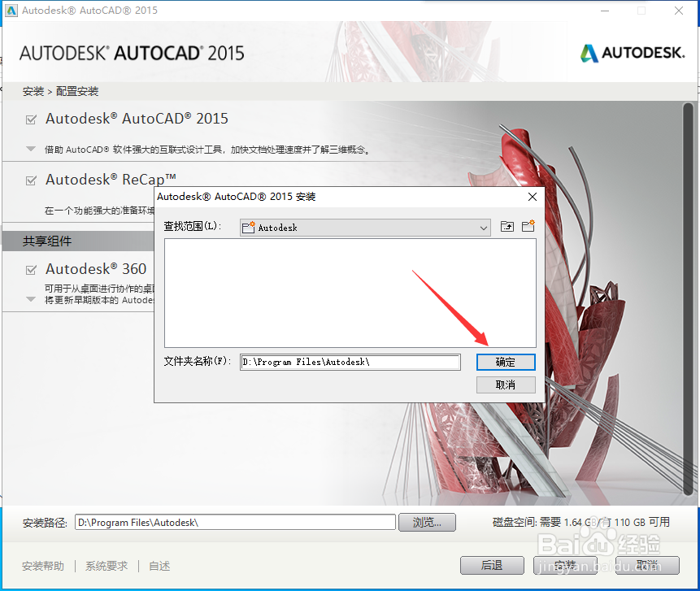Toggle the Autodesk ReCap checkbox
Image resolution: width=700 pixels, height=591 pixels.
coord(31,180)
